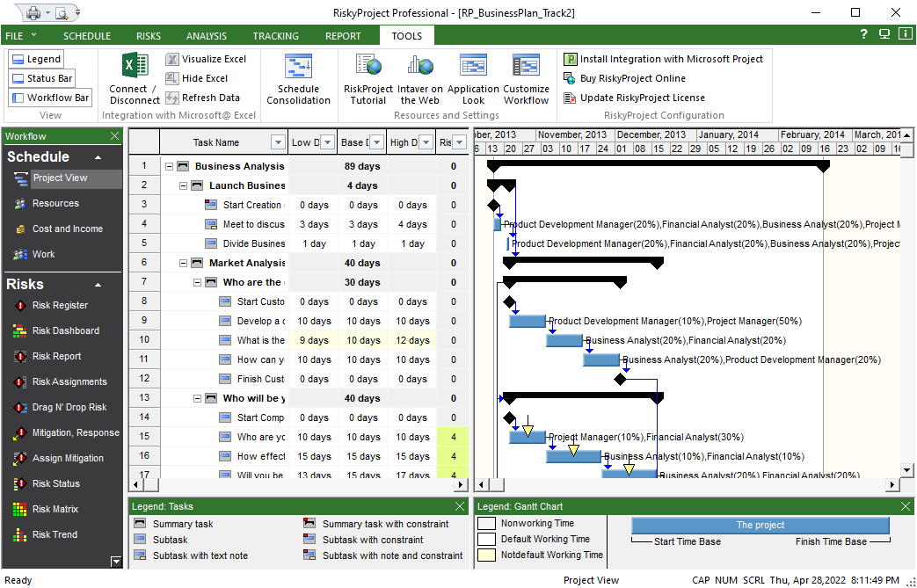Collapse the 'Who are the' summary task
Image resolution: width=917 pixels, height=588 pixels.
(x=197, y=282)
